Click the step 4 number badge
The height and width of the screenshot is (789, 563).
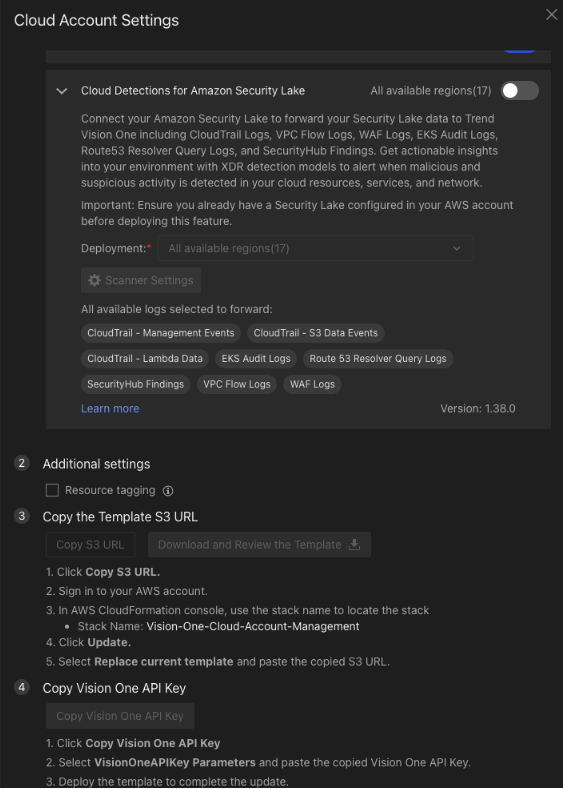click(x=22, y=687)
